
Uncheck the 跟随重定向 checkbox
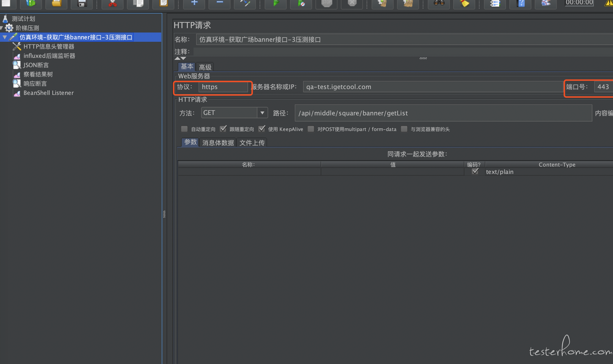tap(223, 129)
